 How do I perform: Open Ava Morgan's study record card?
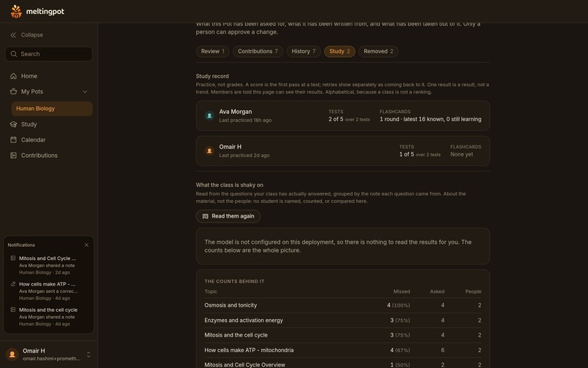pos(343,115)
